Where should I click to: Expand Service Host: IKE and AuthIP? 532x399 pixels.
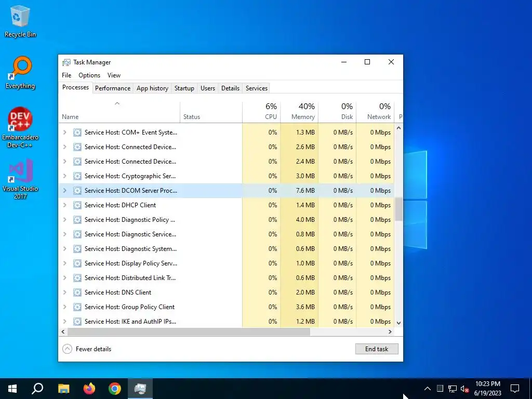pos(64,321)
